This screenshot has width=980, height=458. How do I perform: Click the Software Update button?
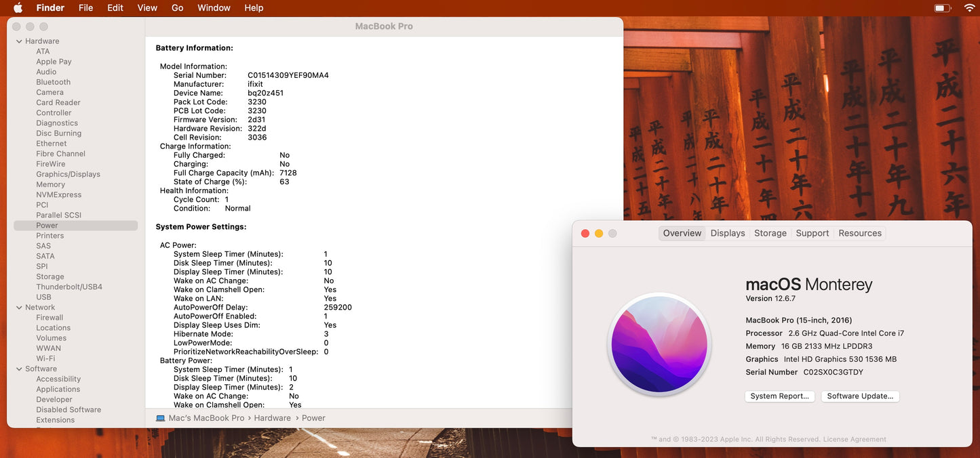click(x=860, y=396)
